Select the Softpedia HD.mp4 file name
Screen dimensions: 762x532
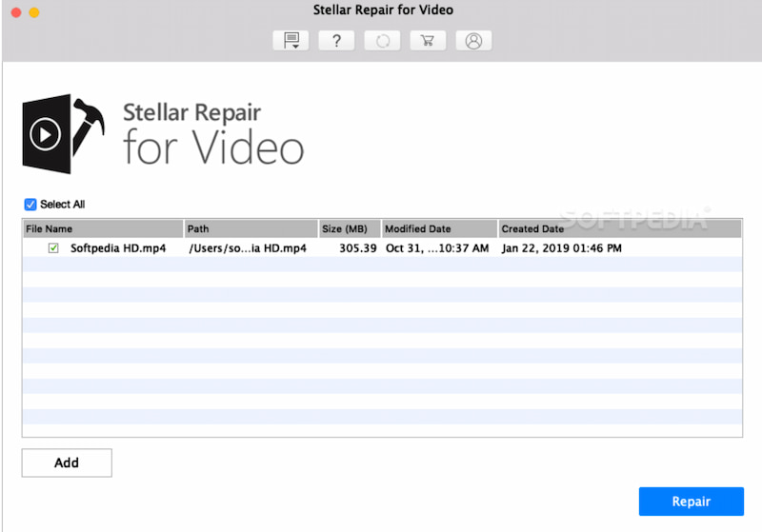coord(118,248)
